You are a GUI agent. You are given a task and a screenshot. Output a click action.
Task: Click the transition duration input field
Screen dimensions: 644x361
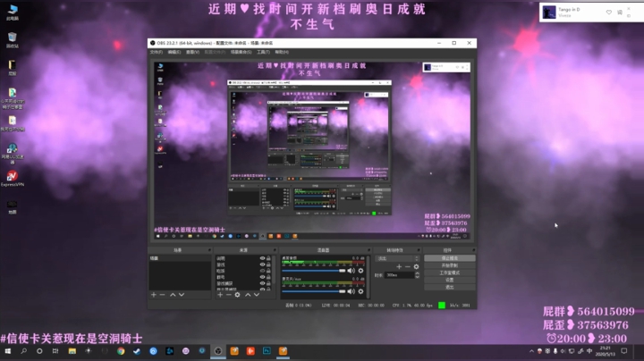pyautogui.click(x=399, y=275)
